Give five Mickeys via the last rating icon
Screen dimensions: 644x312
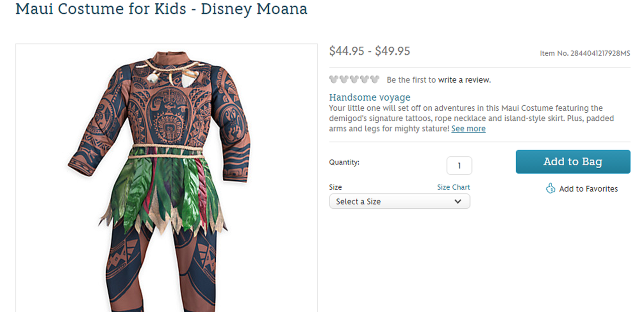pyautogui.click(x=374, y=80)
